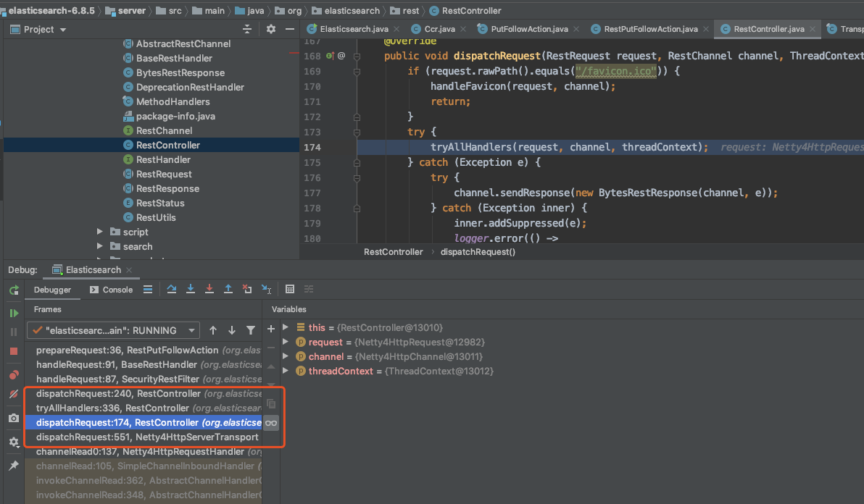
Task: Click 'rest' in the breadcrumb path
Action: pos(406,10)
